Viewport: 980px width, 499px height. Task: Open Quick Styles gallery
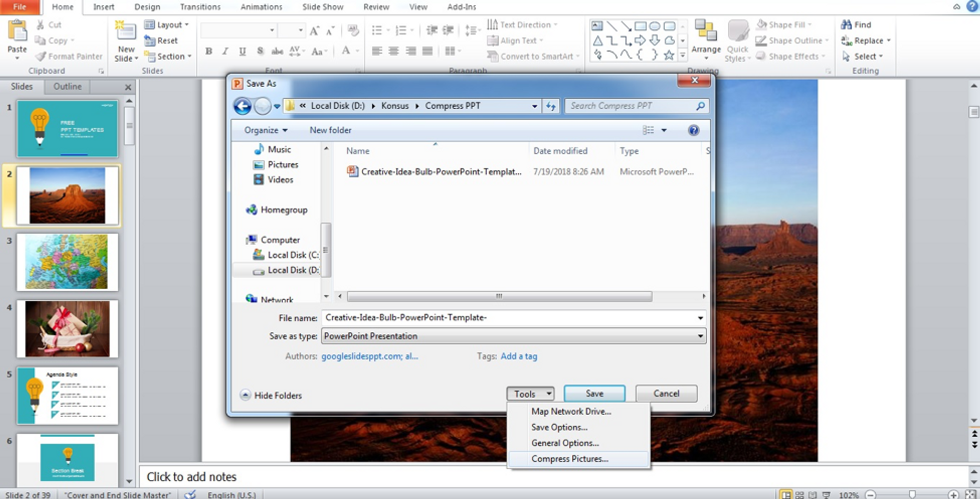point(737,41)
